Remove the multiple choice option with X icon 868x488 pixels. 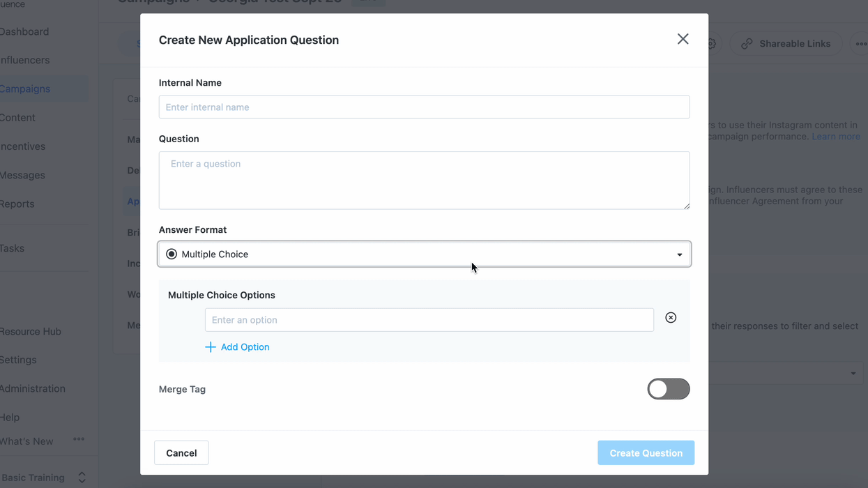(671, 318)
